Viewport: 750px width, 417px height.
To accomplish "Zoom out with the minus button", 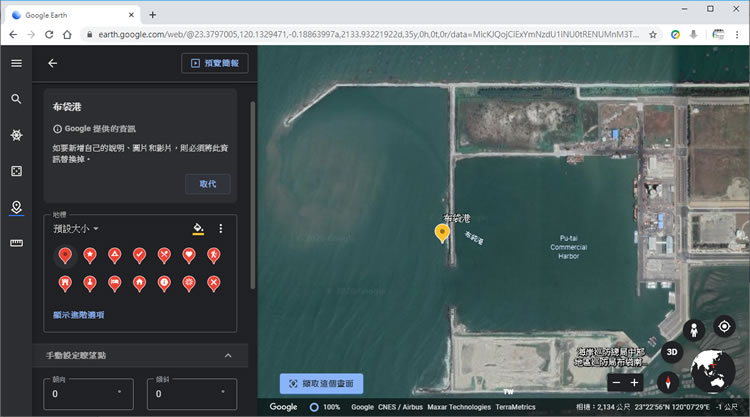I will [x=617, y=383].
